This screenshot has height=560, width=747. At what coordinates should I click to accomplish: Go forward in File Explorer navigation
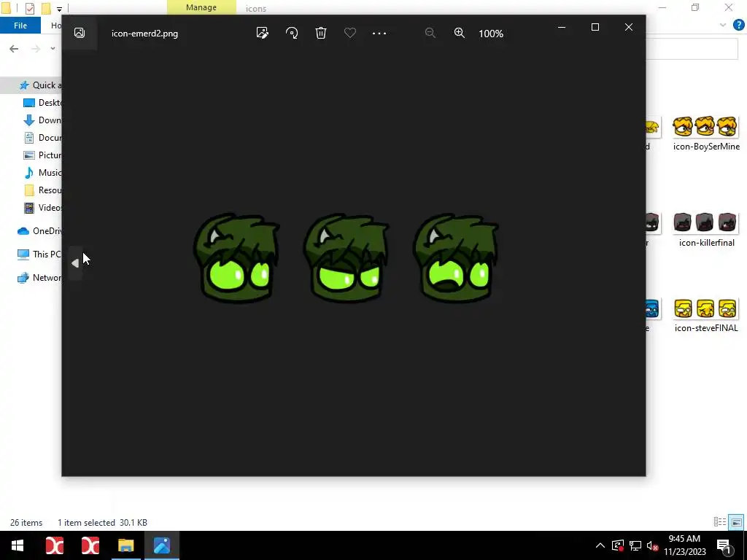coord(36,49)
